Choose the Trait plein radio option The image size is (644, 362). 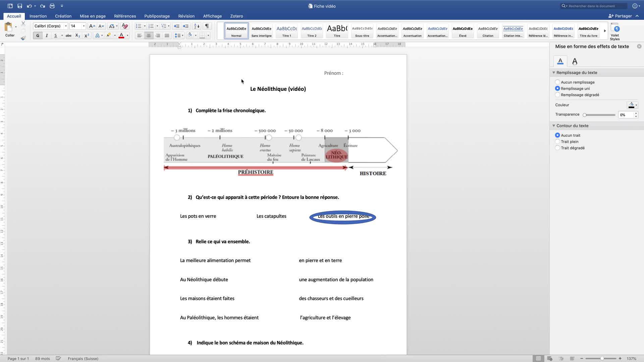click(557, 141)
